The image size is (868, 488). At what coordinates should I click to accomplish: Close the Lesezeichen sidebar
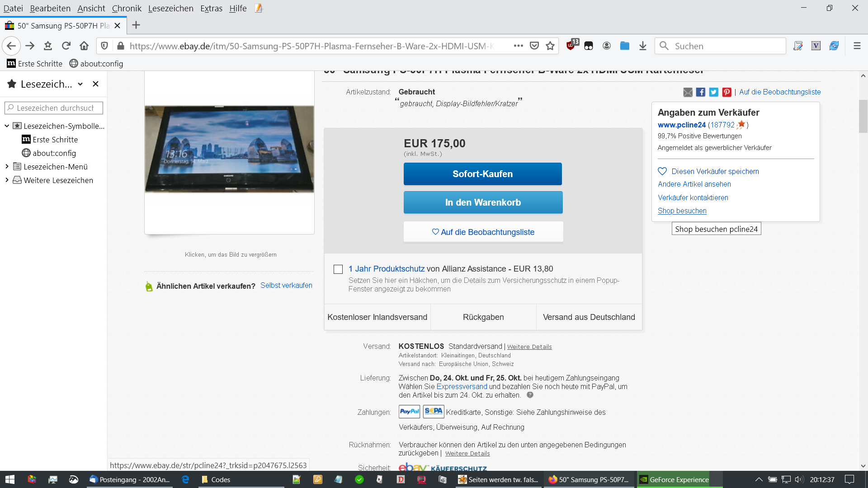click(95, 84)
